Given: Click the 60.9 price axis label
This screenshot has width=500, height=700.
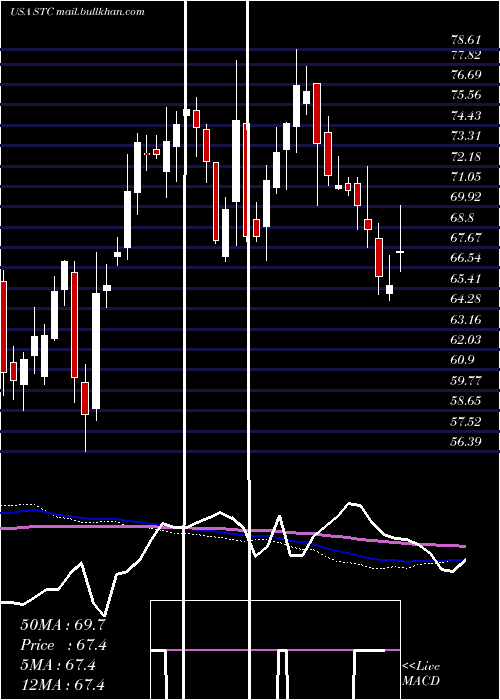Looking at the screenshot, I should tap(462, 360).
